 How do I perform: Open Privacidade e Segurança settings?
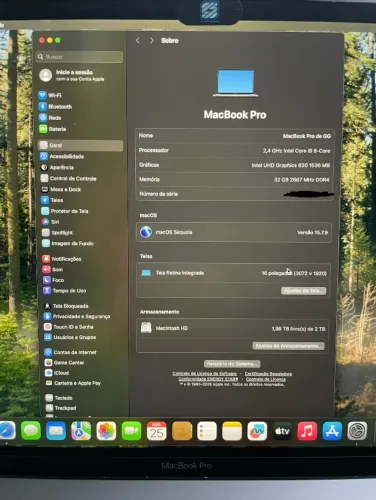coord(77,316)
